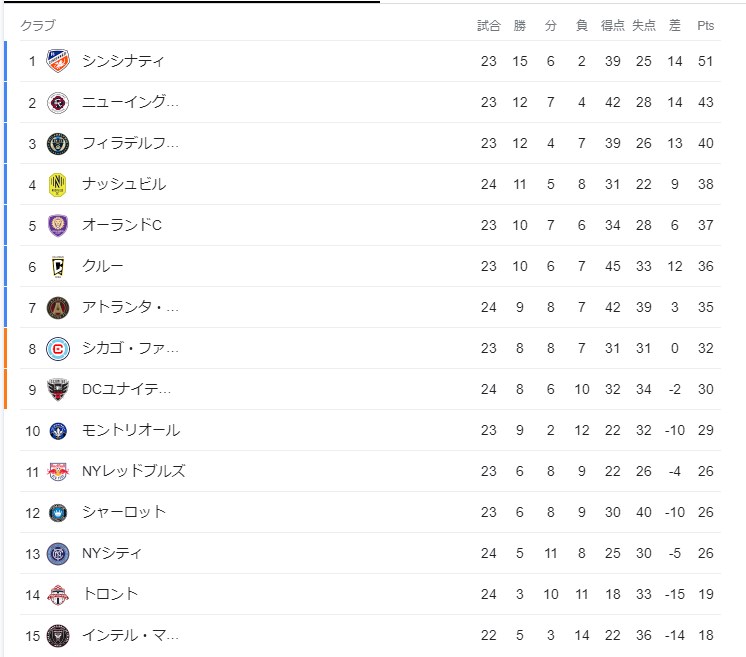Click the Atlanta United crest icon
Screen dimensions: 746x657
(x=58, y=307)
